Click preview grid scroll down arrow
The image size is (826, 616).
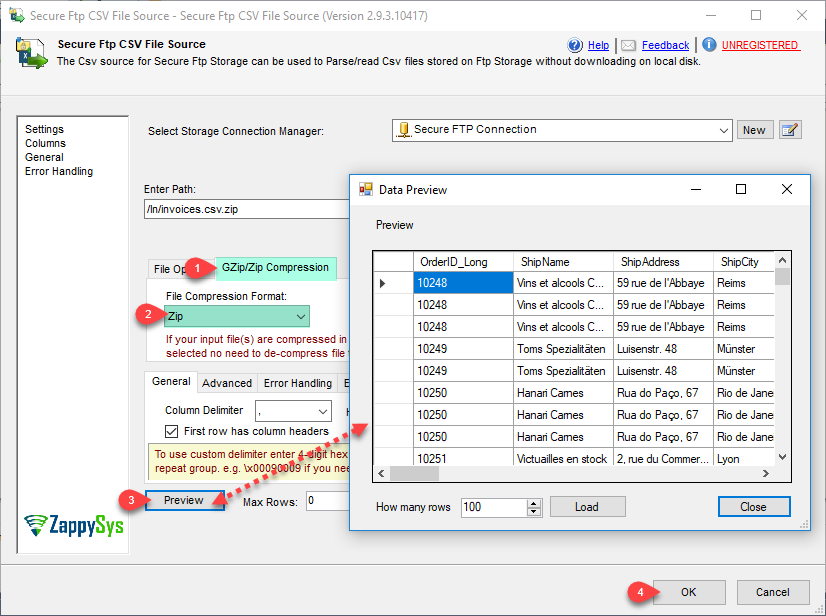coord(783,457)
